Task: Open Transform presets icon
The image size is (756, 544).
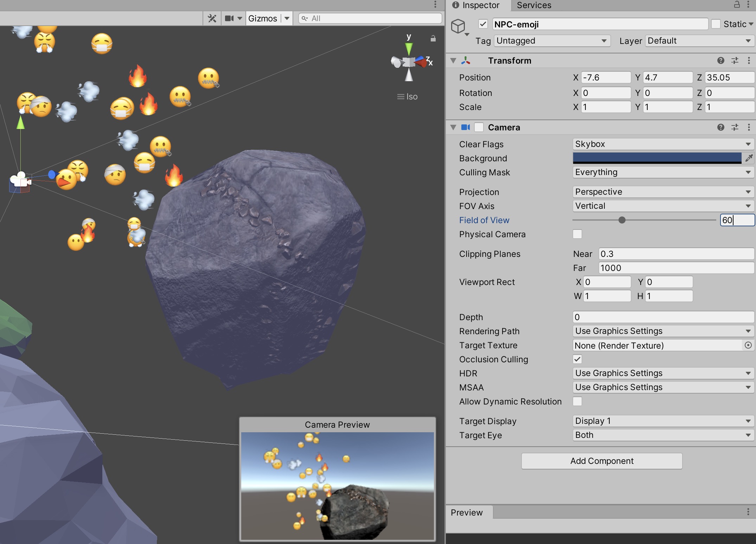Action: click(x=735, y=60)
